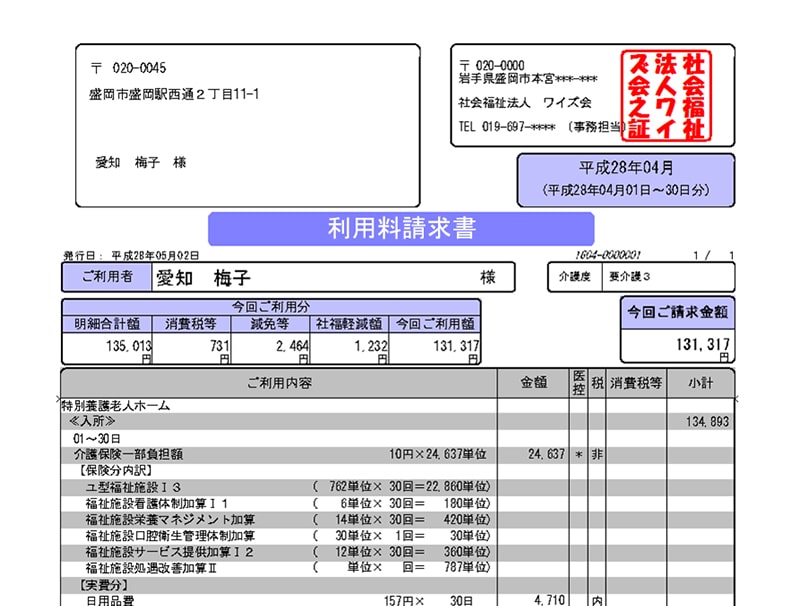This screenshot has width=800, height=606.
Task: Click the 1,232 社福軽減額 value
Action: 371,346
